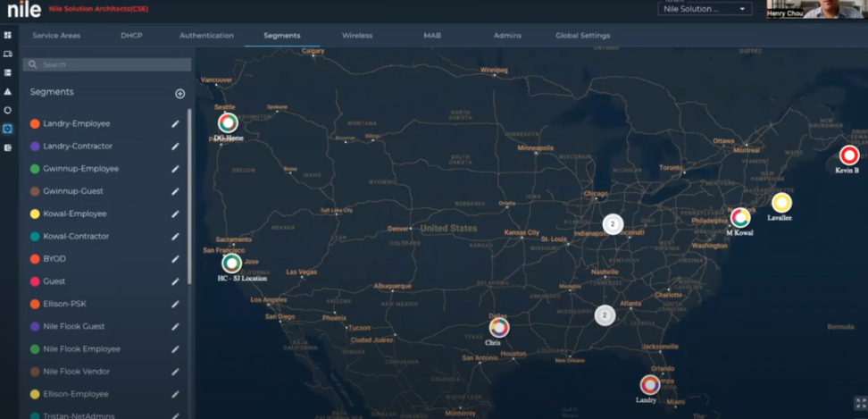Click the devices icon in left sidebar

click(x=8, y=54)
